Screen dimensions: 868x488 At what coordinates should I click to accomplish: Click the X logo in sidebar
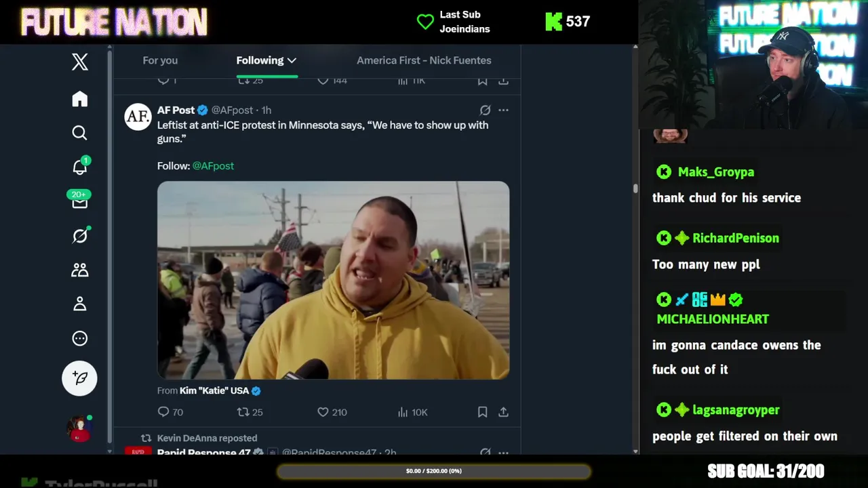pyautogui.click(x=80, y=62)
